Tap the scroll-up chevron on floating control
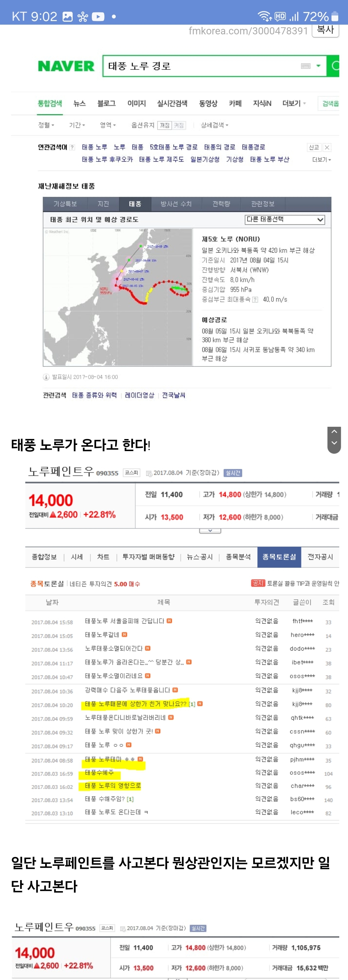 coord(334,432)
